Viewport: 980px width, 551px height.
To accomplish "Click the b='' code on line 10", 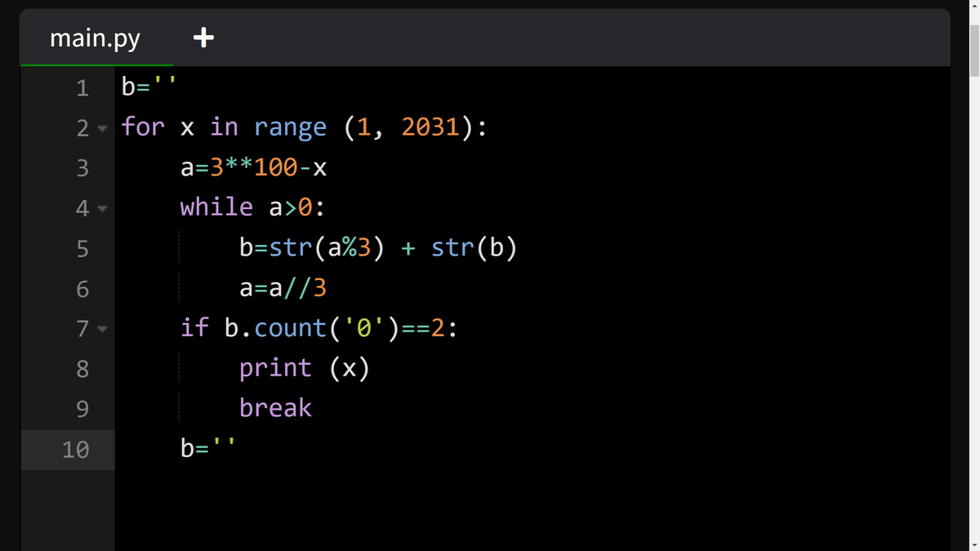I will point(208,449).
